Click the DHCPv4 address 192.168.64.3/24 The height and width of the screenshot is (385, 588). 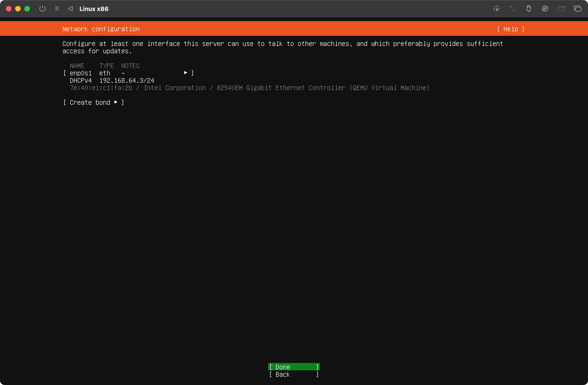pyautogui.click(x=127, y=81)
